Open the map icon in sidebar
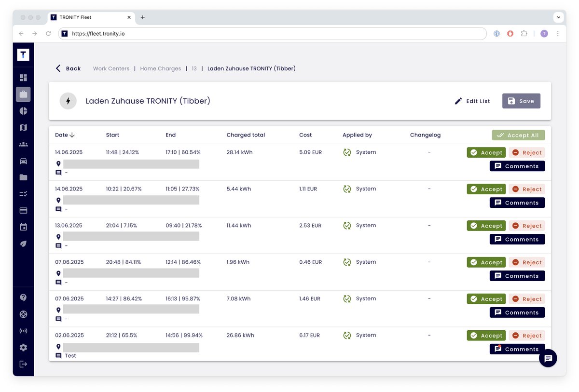 (x=23, y=128)
